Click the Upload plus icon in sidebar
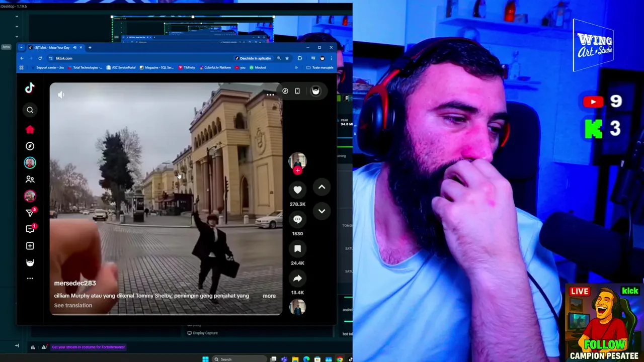This screenshot has height=362, width=644. [x=30, y=246]
